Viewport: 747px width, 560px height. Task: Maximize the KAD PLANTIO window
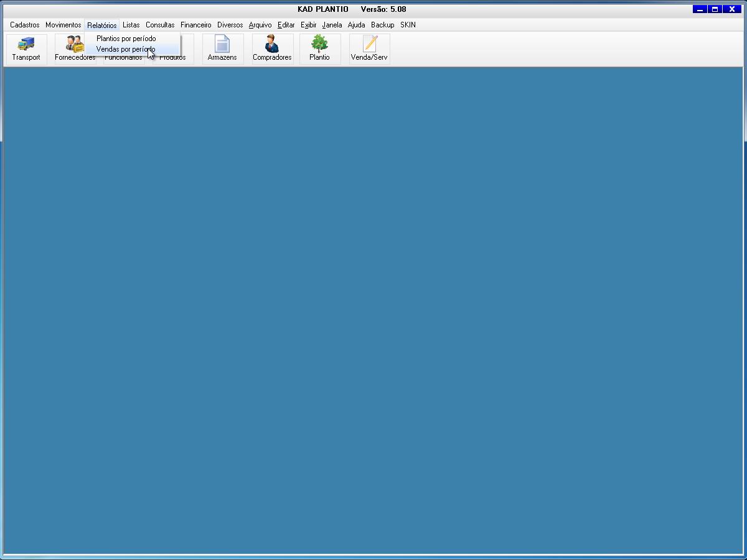(x=715, y=9)
